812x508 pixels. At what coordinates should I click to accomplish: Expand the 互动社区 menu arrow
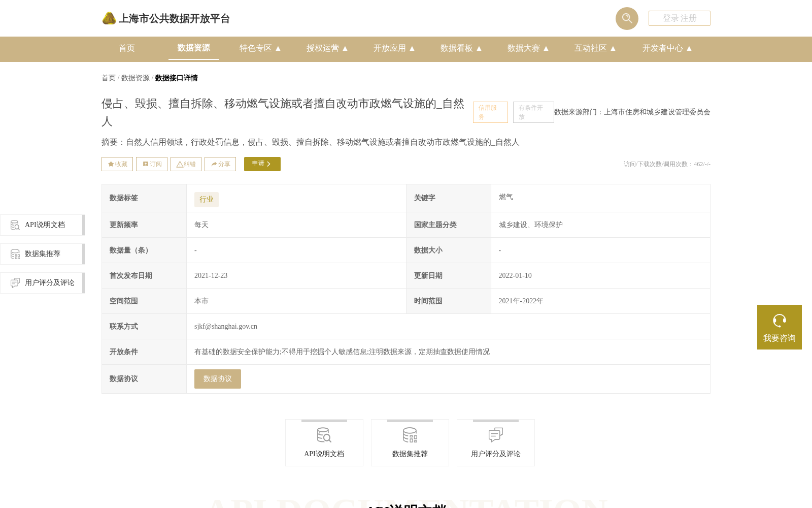click(x=613, y=48)
